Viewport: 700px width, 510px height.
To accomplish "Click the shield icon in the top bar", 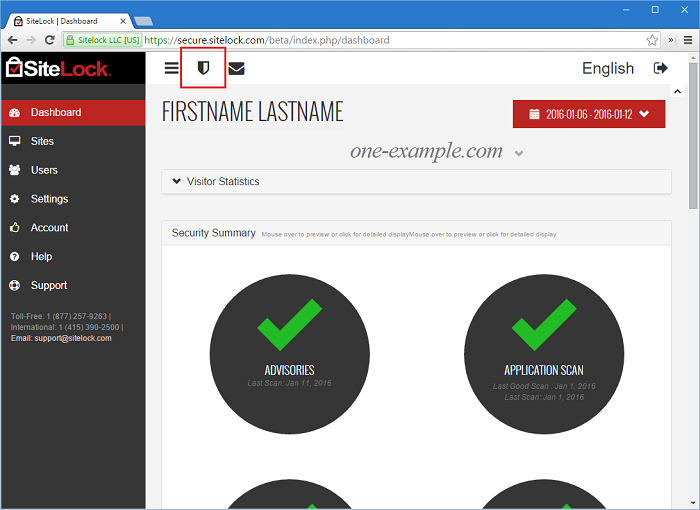I will pos(203,68).
